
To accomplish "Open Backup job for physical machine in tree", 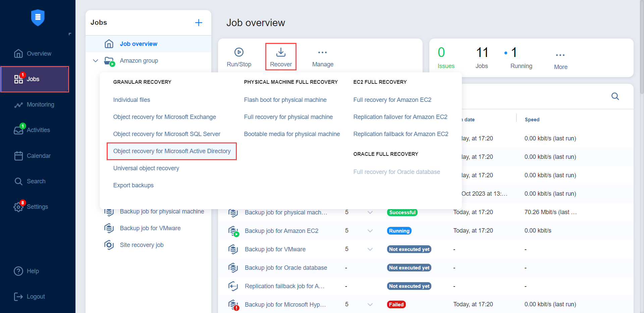I will [162, 211].
